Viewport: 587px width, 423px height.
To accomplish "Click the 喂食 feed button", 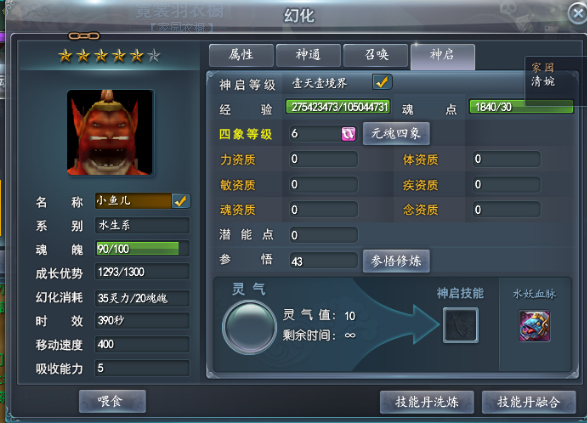I will pos(112,401).
